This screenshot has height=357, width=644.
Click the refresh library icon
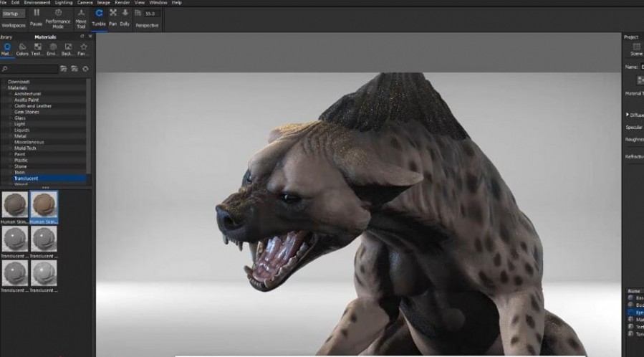pyautogui.click(x=85, y=69)
